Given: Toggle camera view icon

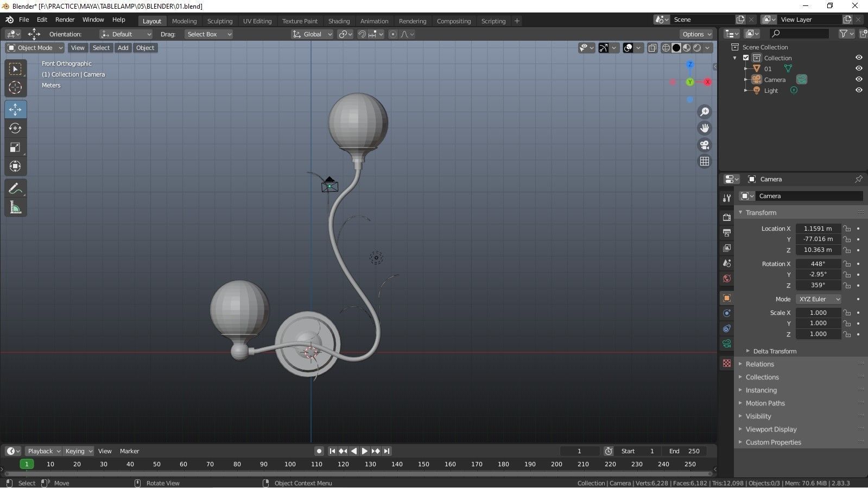Looking at the screenshot, I should tap(704, 145).
